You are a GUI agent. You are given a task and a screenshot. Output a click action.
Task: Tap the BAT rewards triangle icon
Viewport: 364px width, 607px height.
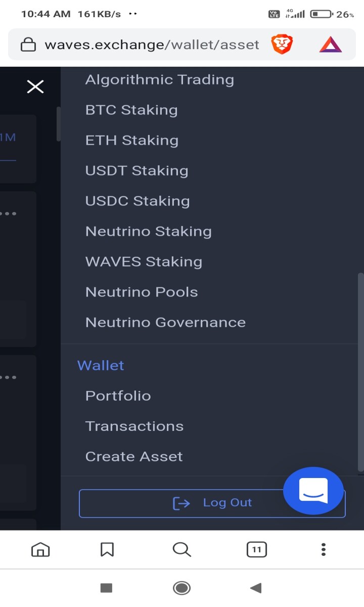[x=331, y=45]
